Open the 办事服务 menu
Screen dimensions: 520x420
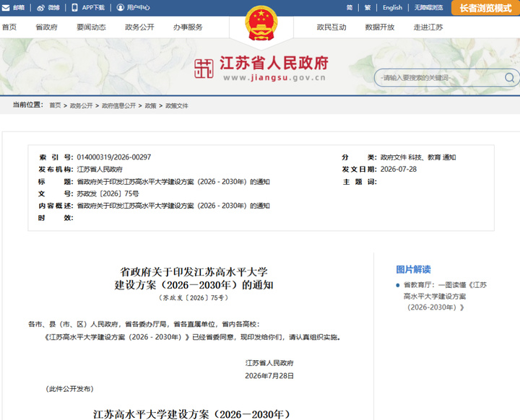[x=188, y=27]
